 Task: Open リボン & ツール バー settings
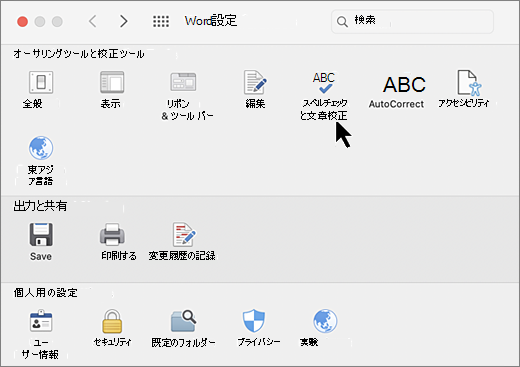183,82
